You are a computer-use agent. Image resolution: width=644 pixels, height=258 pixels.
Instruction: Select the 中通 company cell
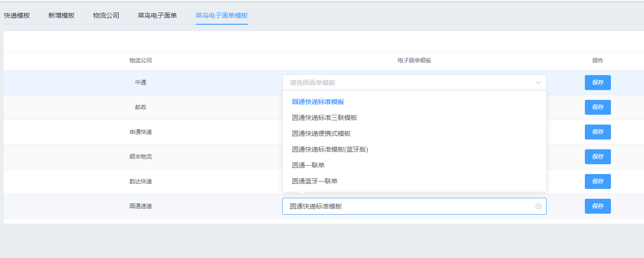click(x=141, y=83)
